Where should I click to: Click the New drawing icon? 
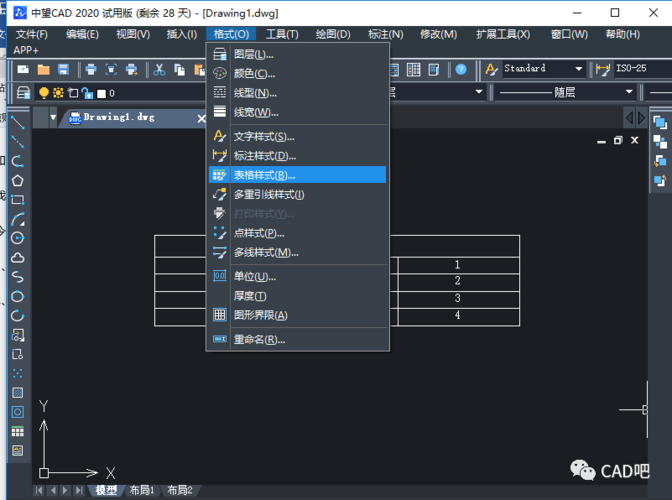23,69
